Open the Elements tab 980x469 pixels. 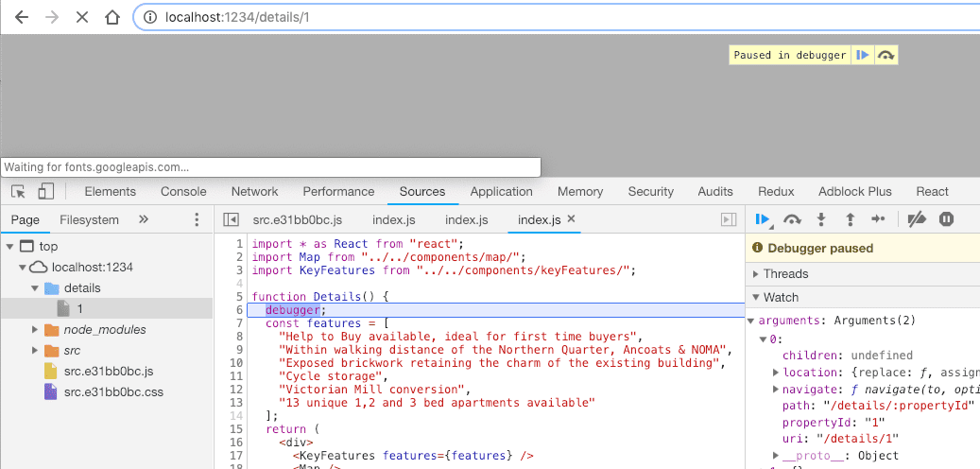(x=110, y=191)
